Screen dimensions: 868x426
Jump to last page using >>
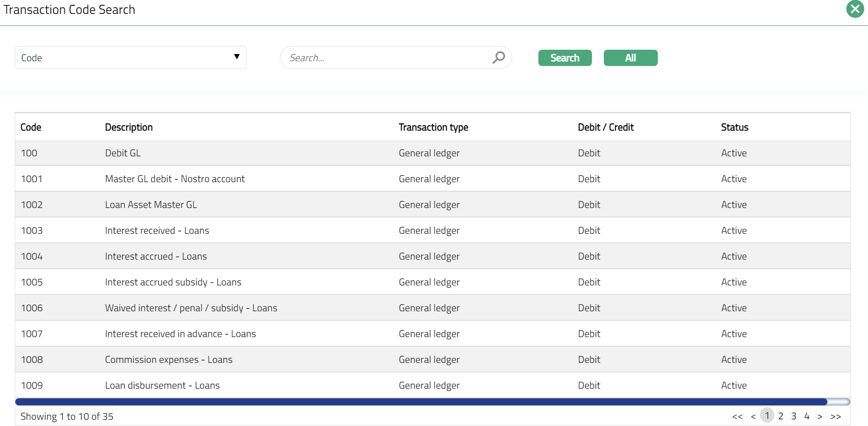[x=836, y=416]
